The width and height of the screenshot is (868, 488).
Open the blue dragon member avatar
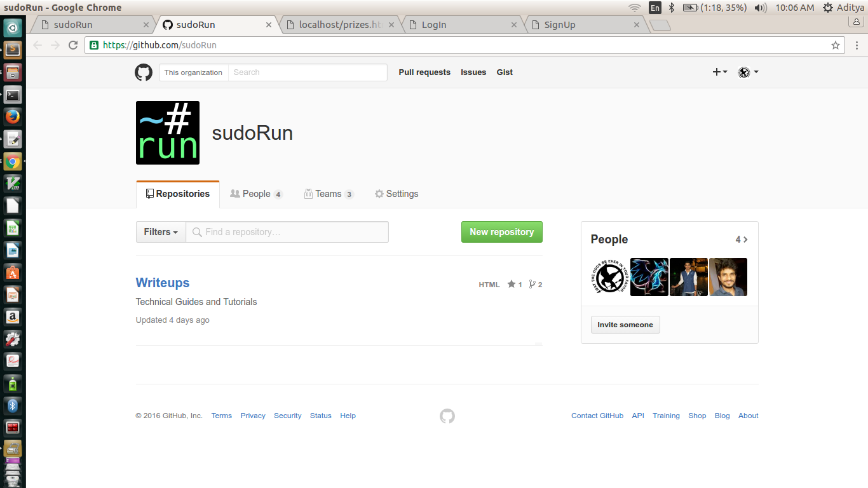tap(649, 277)
